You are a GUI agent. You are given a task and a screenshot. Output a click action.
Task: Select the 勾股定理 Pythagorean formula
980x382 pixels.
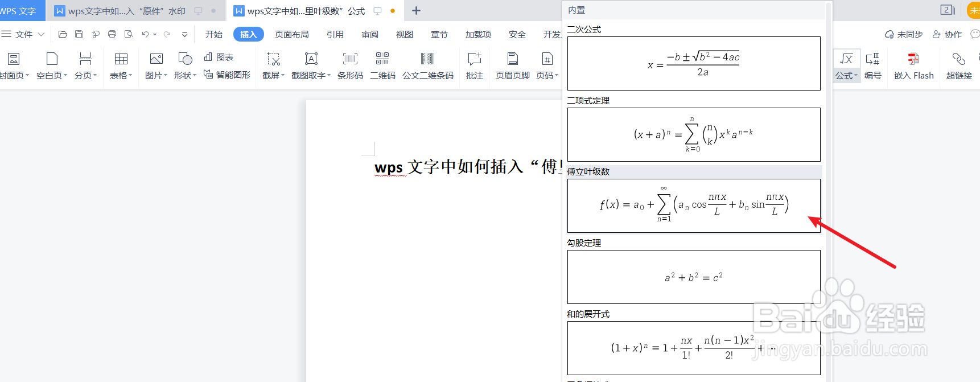pyautogui.click(x=694, y=277)
